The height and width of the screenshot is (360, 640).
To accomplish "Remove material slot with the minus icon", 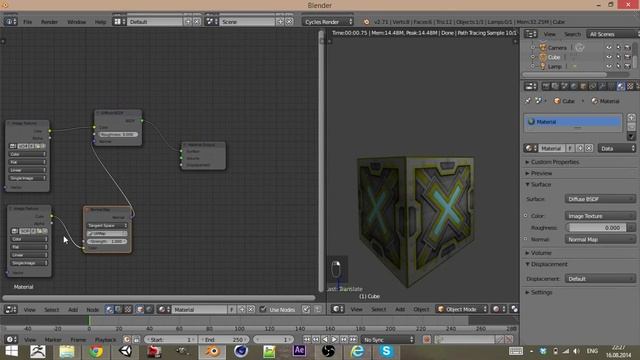I will 631,127.
